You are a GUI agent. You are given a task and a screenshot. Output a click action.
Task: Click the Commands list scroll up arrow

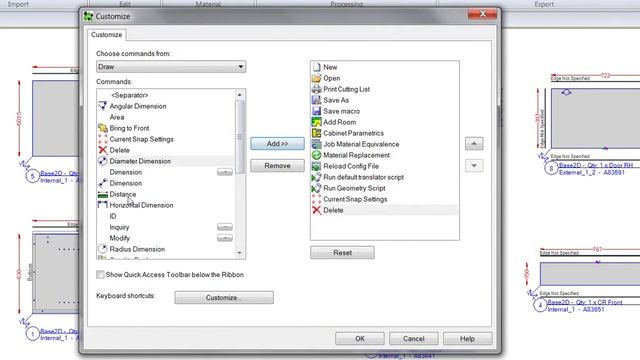[x=240, y=95]
